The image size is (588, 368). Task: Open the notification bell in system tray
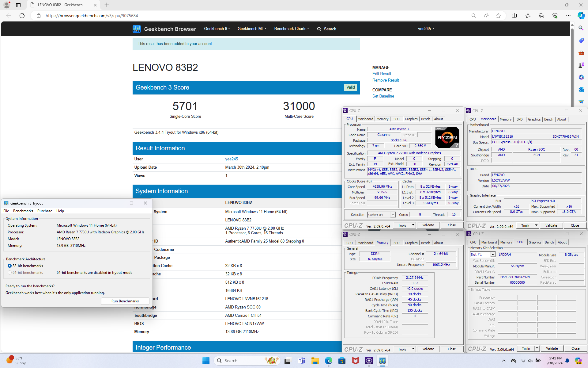[x=567, y=361]
